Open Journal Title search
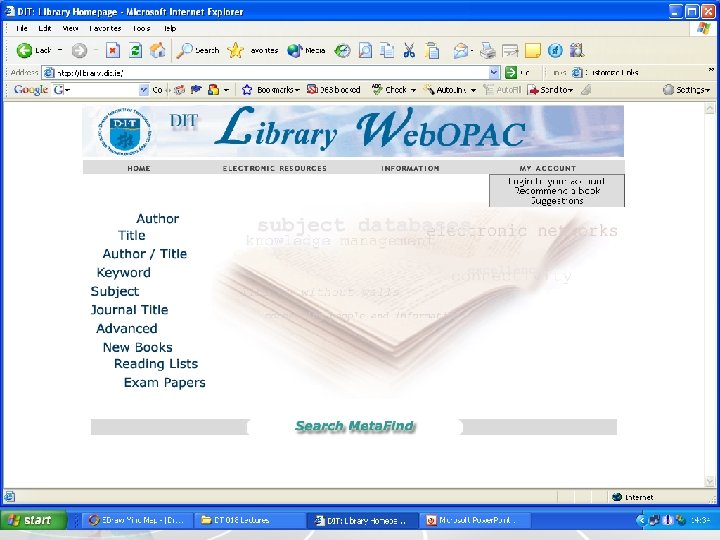 (x=129, y=309)
